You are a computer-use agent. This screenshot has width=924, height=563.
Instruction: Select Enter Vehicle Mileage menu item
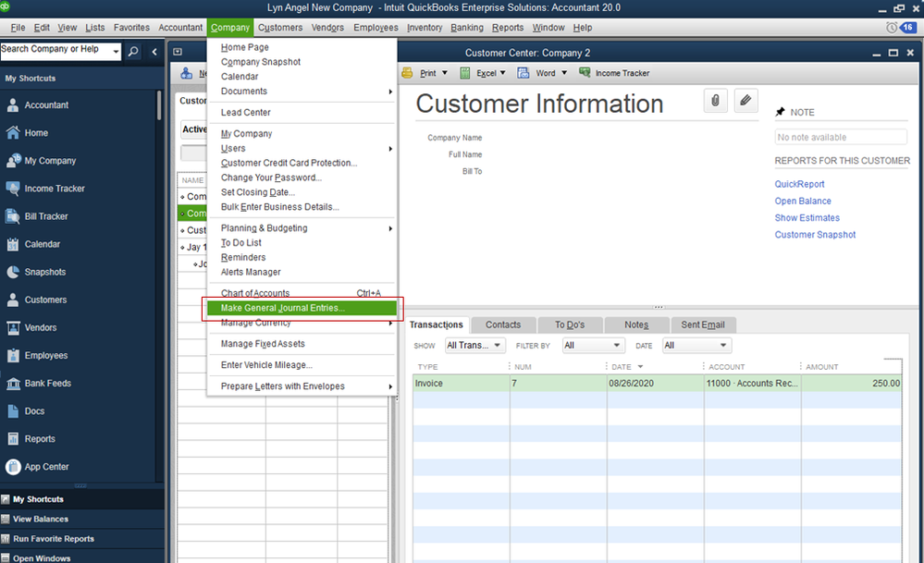click(302, 365)
